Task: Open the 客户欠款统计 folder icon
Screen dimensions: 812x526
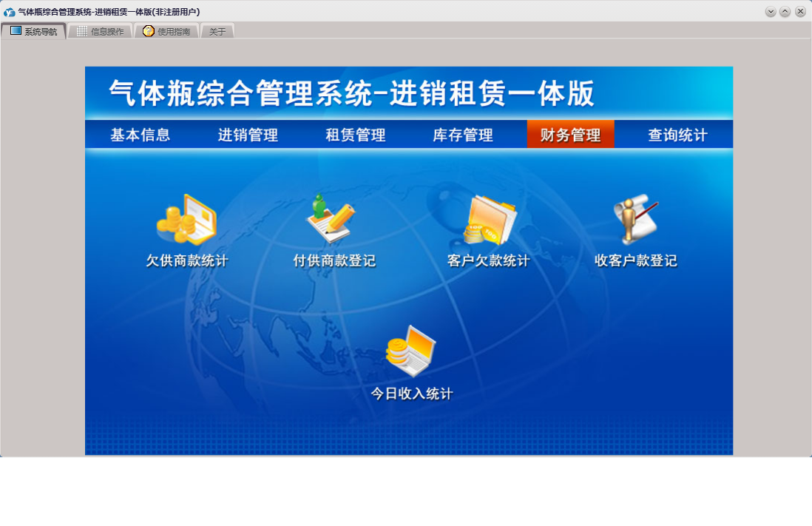Action: (489, 220)
